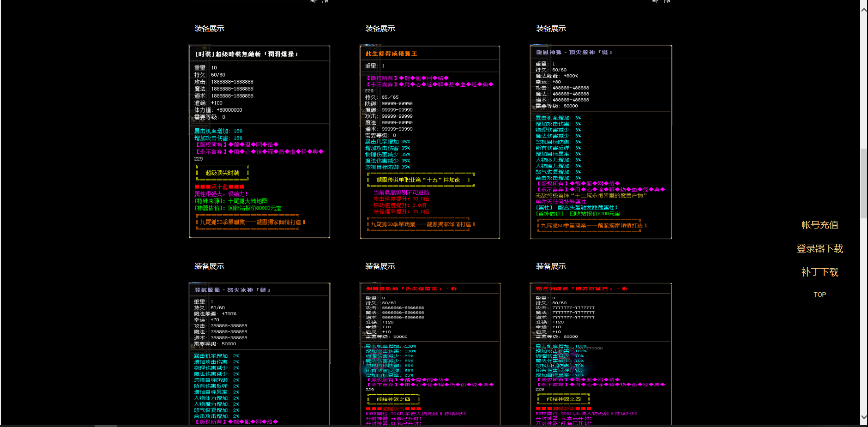
Task: Open the 帐号充值 link
Action: pyautogui.click(x=820, y=225)
